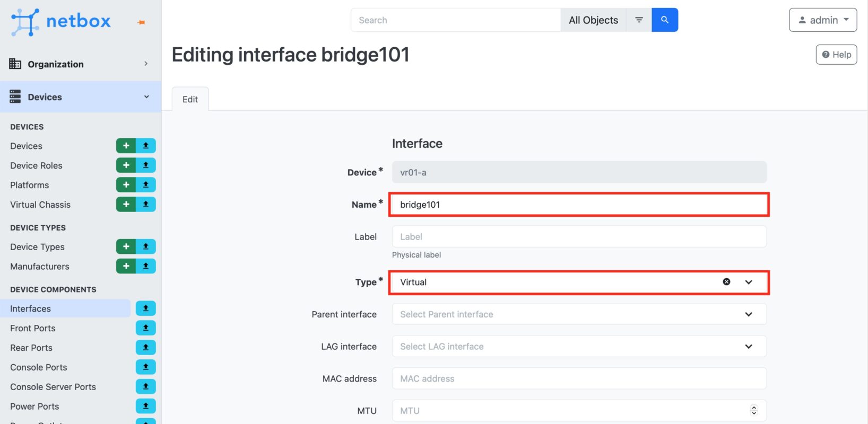
Task: Open Platforms in sidebar
Action: (29, 185)
